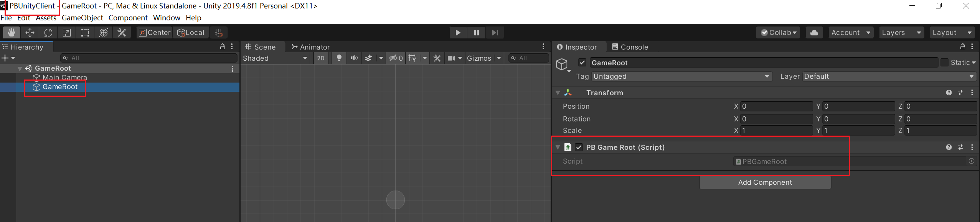The image size is (980, 222).
Task: Click the Pause button
Action: [x=477, y=33]
